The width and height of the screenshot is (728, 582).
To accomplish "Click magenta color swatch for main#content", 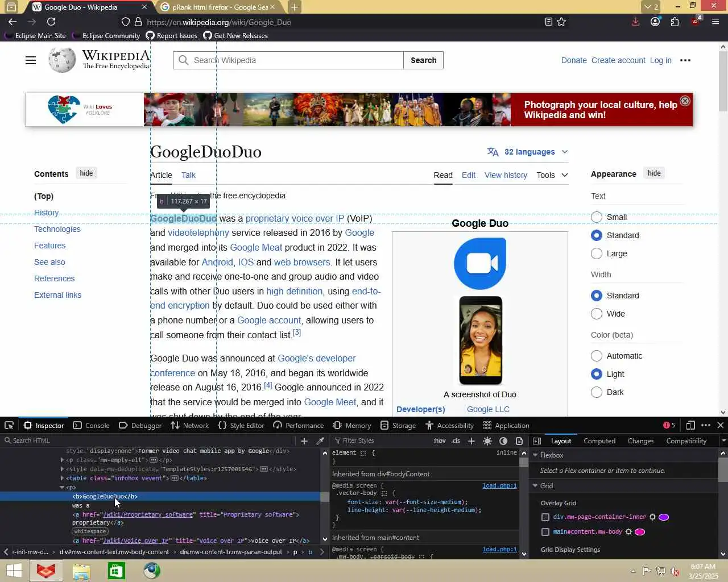I will point(640,532).
